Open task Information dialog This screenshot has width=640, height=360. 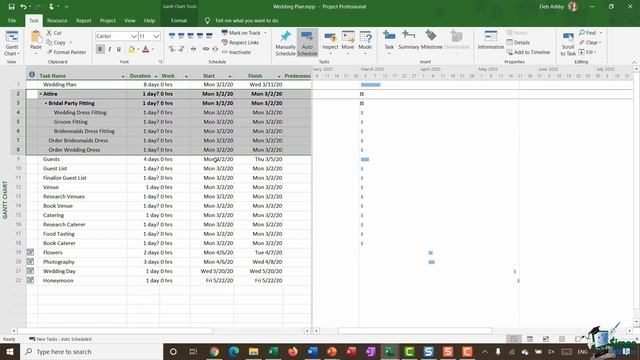[x=491, y=40]
